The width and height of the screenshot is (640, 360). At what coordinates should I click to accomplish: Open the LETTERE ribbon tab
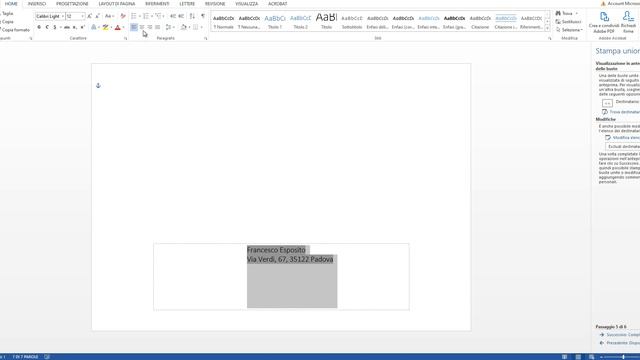pyautogui.click(x=187, y=4)
